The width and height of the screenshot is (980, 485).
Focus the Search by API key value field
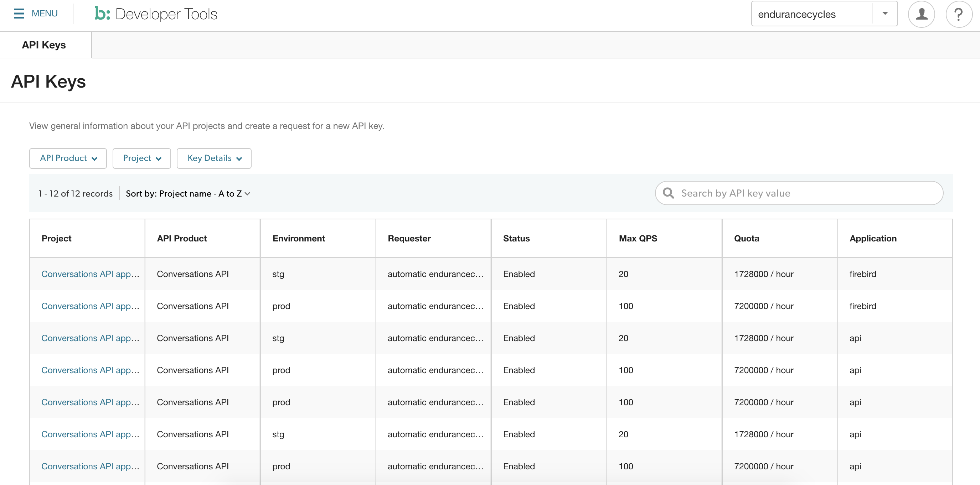[799, 193]
